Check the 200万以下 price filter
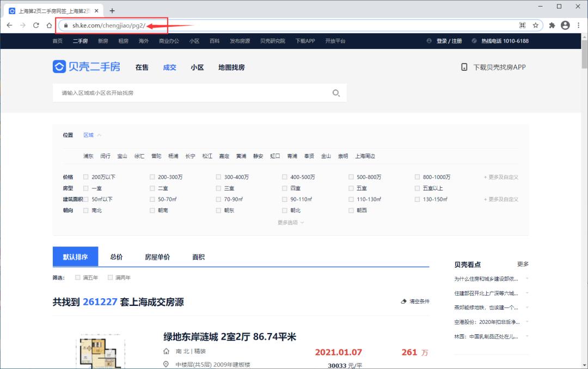Screen dimensions: 588x369 (x=86, y=177)
